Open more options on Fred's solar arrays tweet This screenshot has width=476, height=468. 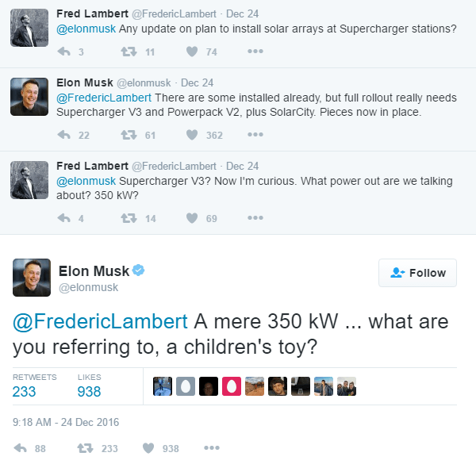tap(255, 52)
